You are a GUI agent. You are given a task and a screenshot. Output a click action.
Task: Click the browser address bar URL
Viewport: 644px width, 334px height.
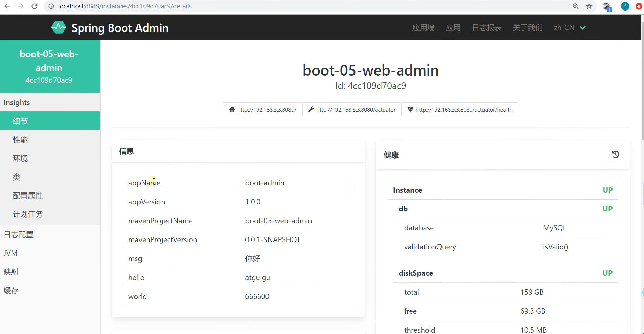[125, 6]
